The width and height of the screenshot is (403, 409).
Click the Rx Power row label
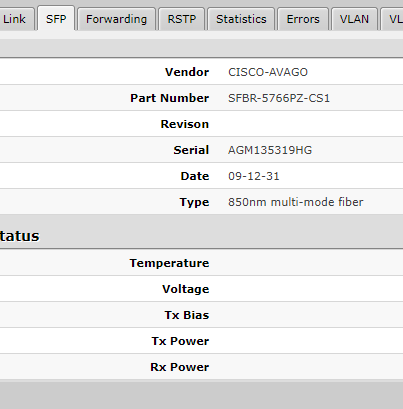point(180,367)
